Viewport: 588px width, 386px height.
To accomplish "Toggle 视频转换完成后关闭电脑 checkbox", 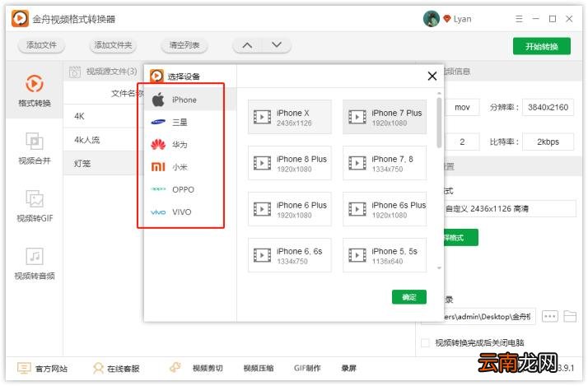I will click(x=425, y=342).
